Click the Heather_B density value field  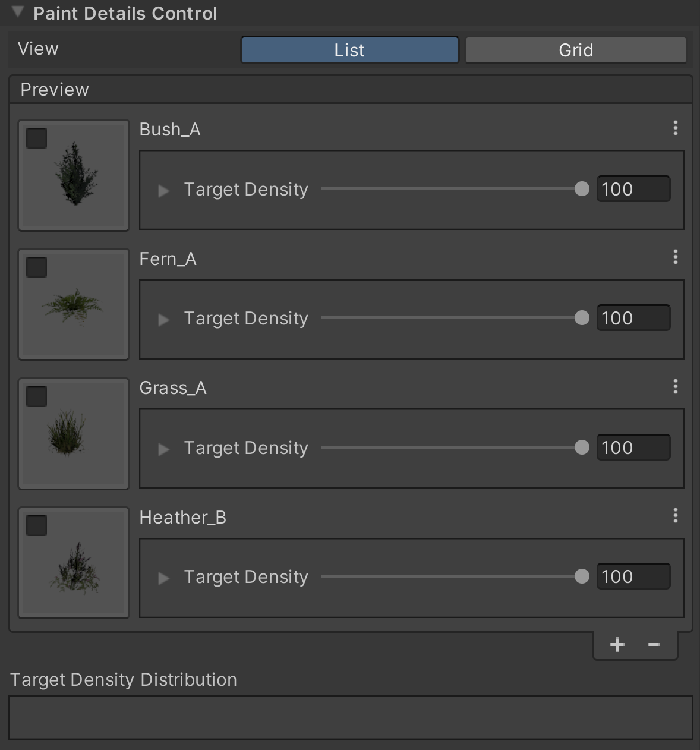pyautogui.click(x=633, y=576)
